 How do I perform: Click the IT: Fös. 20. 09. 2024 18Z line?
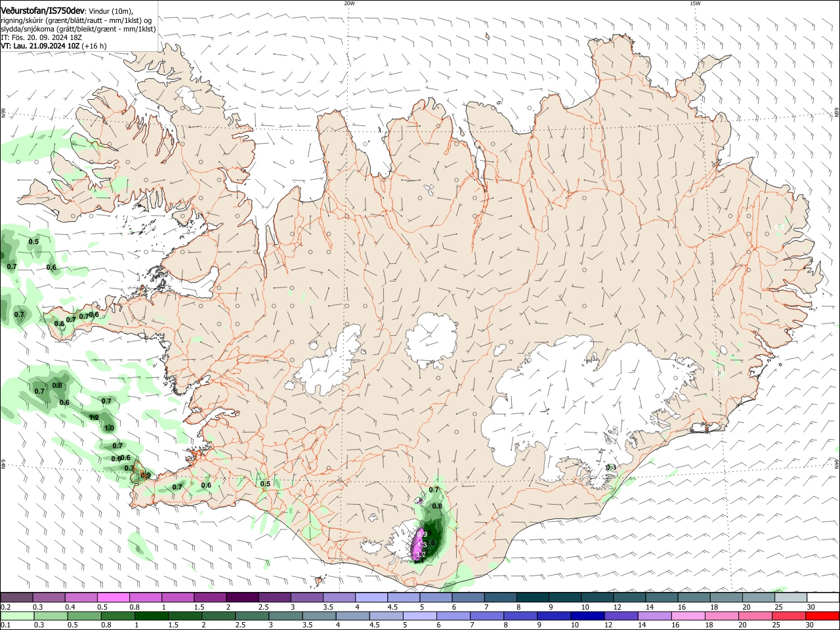point(41,37)
